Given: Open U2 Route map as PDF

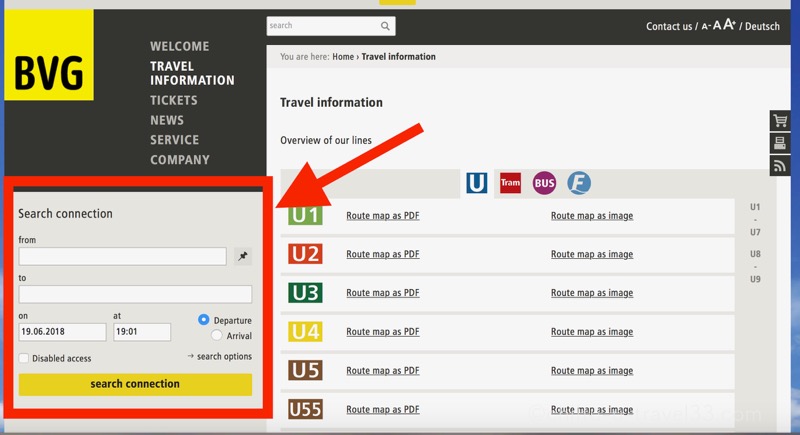Looking at the screenshot, I should pyautogui.click(x=383, y=254).
